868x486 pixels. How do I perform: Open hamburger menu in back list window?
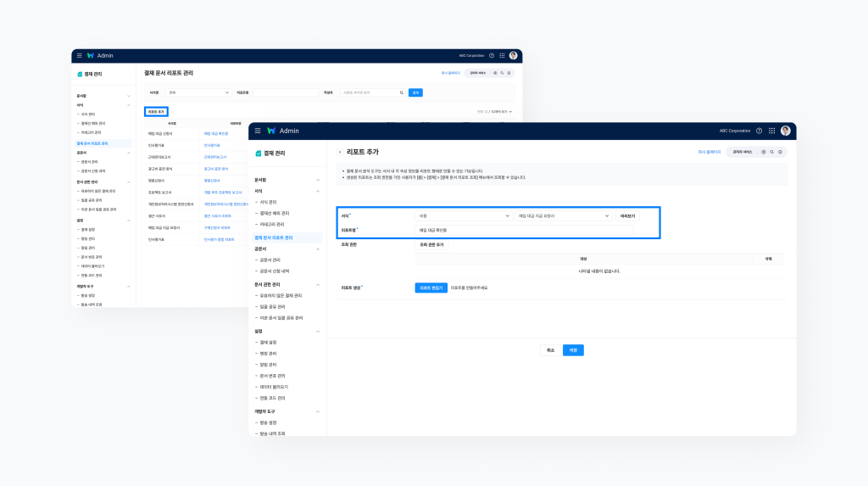click(80, 55)
